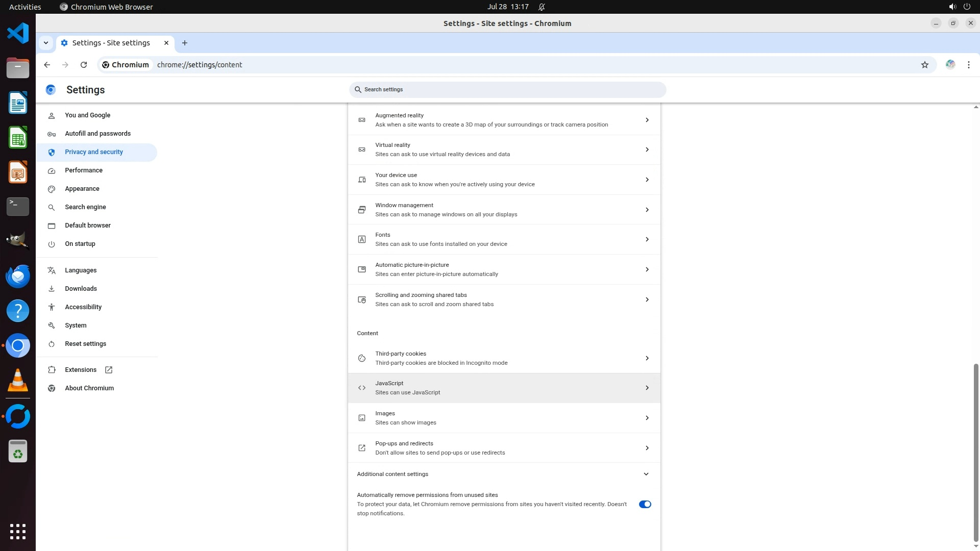The height and width of the screenshot is (551, 980).
Task: Open JavaScript settings chevron
Action: click(647, 388)
